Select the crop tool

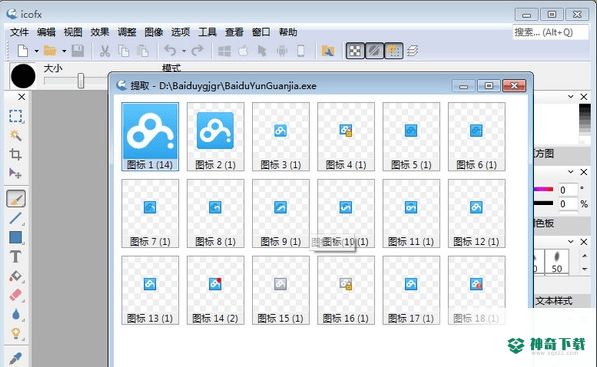point(16,154)
